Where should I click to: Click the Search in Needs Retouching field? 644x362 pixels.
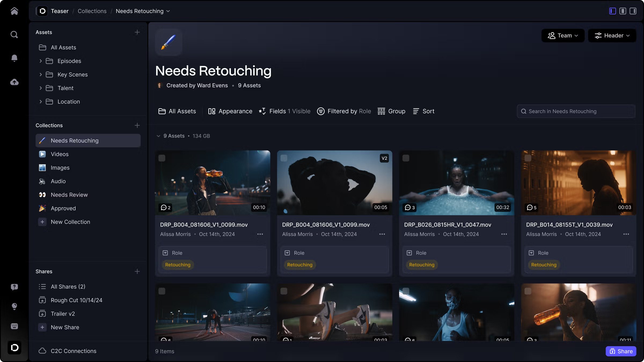(x=576, y=111)
